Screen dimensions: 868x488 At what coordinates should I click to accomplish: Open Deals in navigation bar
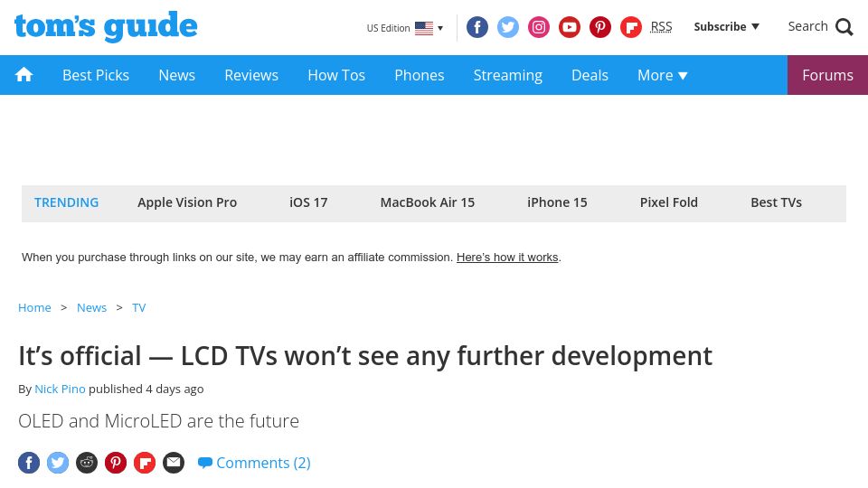point(590,75)
